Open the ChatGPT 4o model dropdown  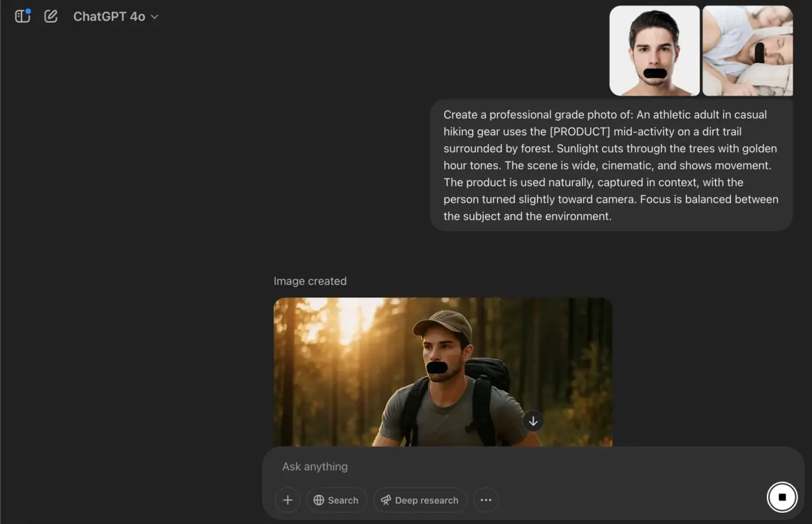point(116,17)
